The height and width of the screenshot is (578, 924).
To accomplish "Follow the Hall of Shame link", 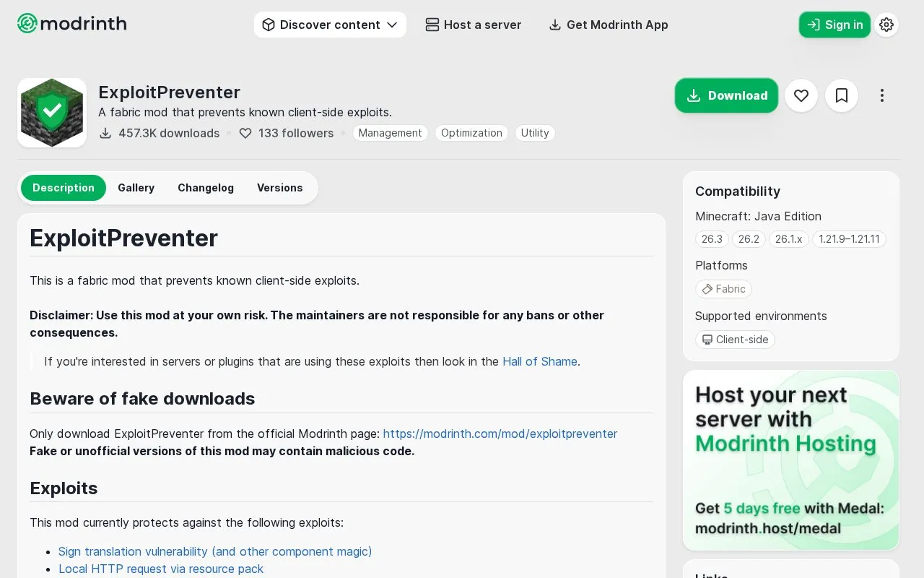I will 540,361.
